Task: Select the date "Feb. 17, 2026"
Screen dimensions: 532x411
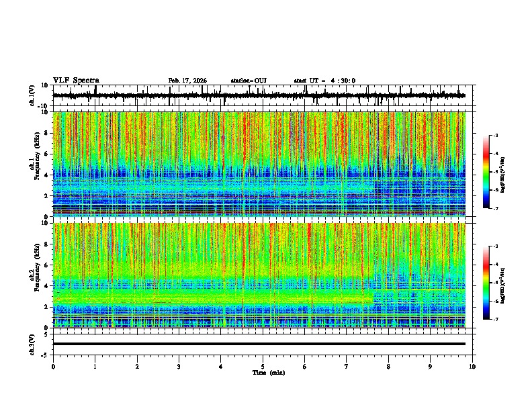Action: click(187, 81)
